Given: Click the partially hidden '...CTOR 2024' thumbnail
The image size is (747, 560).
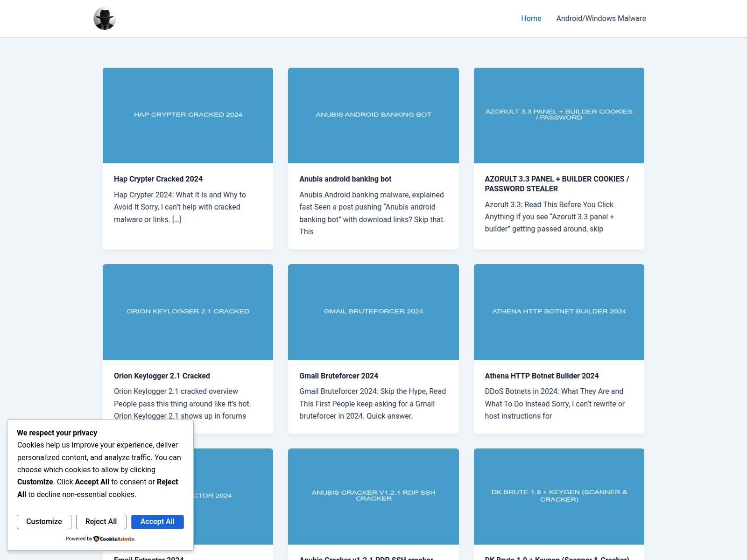Looking at the screenshot, I should [233, 496].
